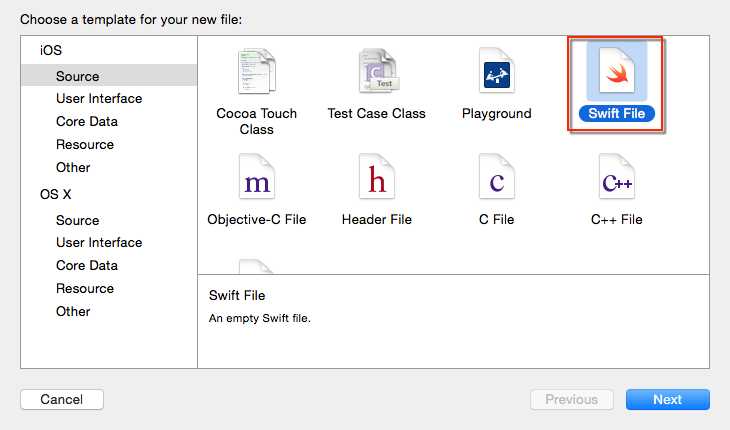Click the 'Objective-C File' label text

[257, 219]
